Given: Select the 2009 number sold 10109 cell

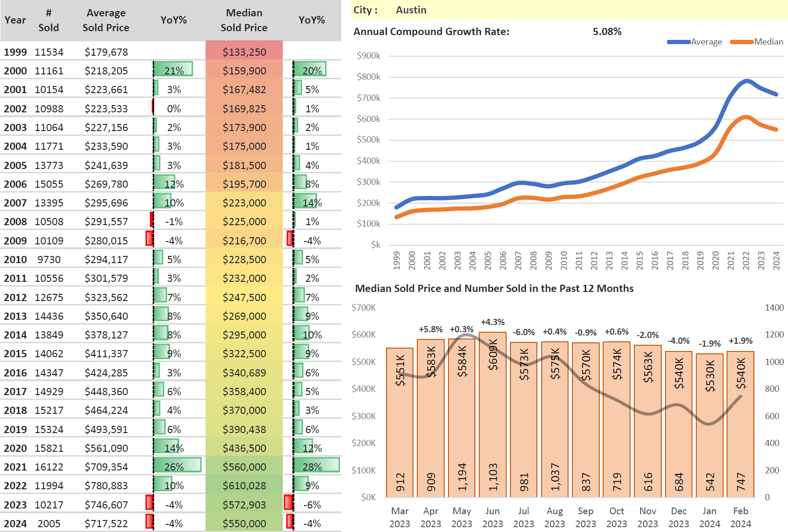Looking at the screenshot, I should 49,241.
